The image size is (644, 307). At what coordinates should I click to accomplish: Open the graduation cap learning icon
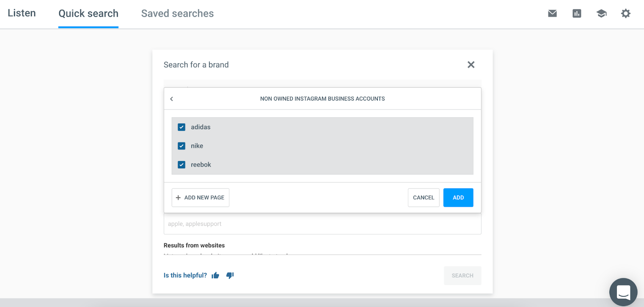[601, 14]
